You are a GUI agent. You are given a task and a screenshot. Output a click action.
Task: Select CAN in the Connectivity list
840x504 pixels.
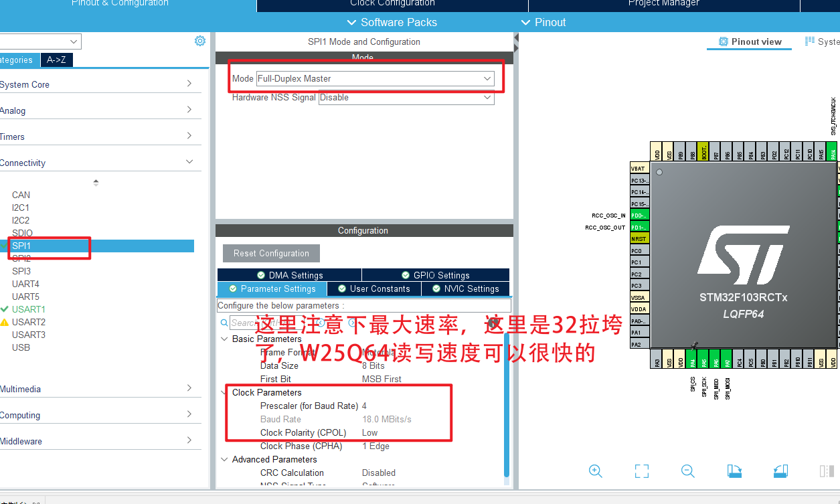pos(21,195)
